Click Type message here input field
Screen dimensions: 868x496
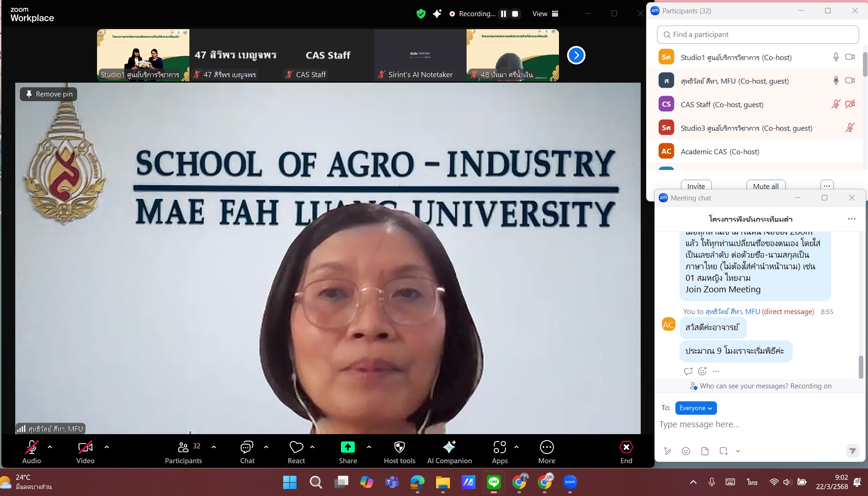pyautogui.click(x=758, y=424)
